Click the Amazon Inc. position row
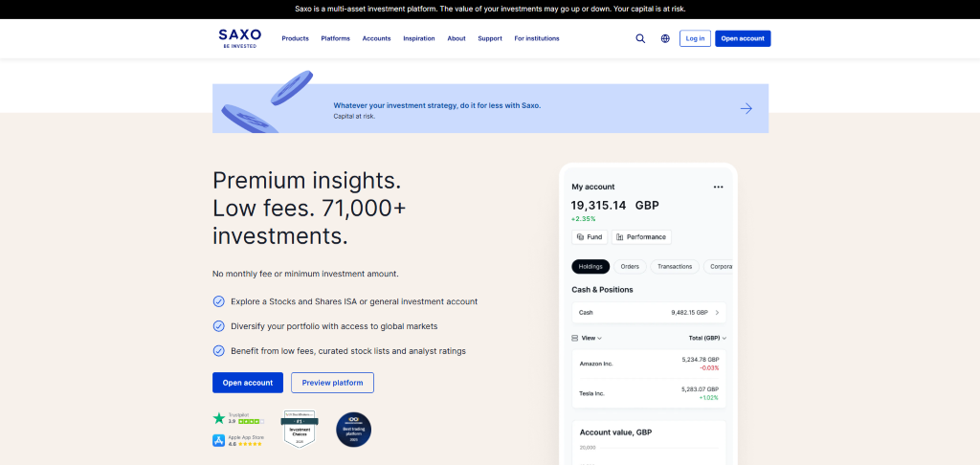980x465 pixels. [650, 364]
